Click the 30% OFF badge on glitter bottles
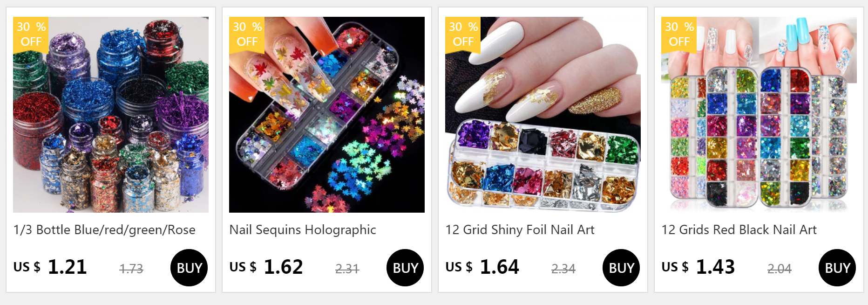Image resolution: width=868 pixels, height=305 pixels. [x=31, y=35]
